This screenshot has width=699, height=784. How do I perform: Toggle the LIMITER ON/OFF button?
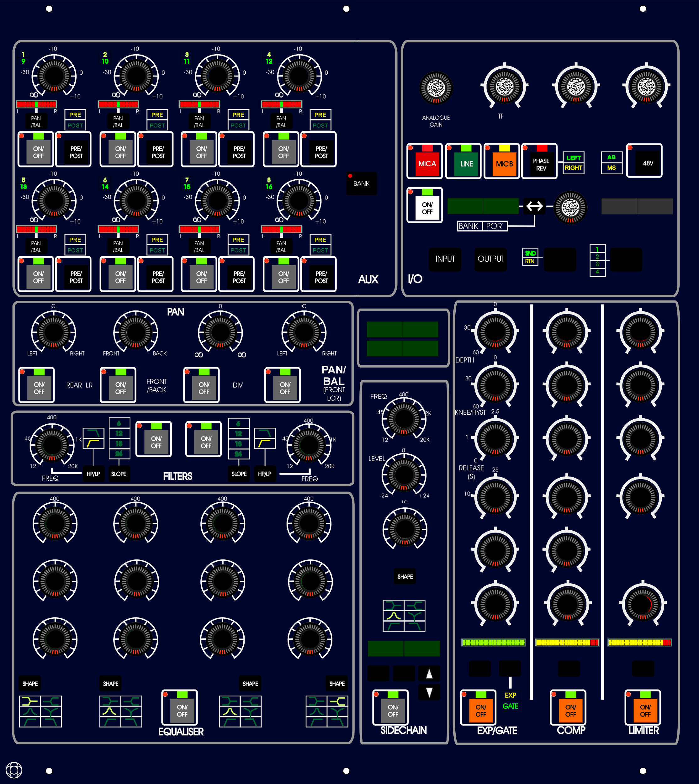pos(643,707)
